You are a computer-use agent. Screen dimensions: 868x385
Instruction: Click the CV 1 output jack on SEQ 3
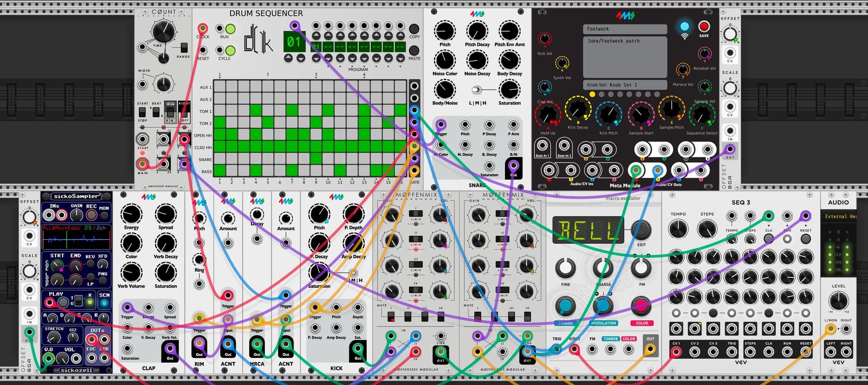pos(676,352)
